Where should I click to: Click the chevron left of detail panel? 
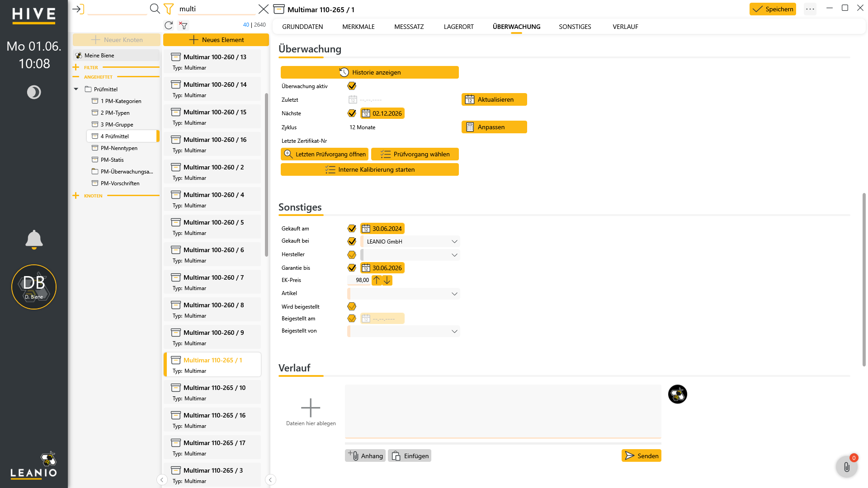(x=270, y=480)
